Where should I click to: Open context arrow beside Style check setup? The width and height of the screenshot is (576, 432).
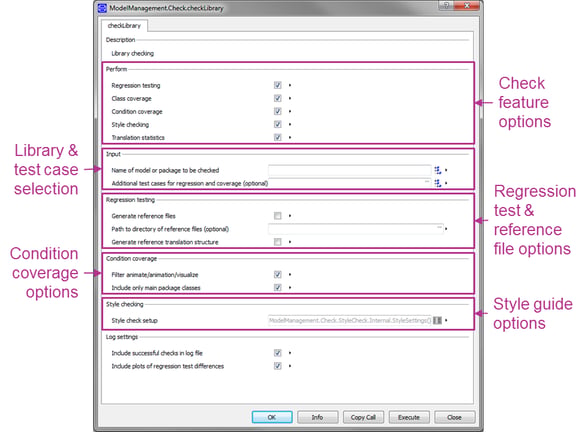point(446,320)
